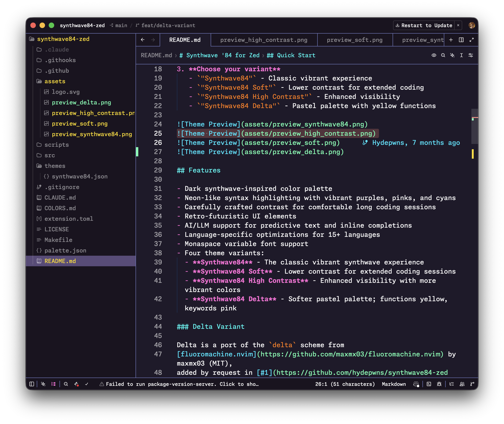This screenshot has height=424, width=504.
Task: Click the selections cursor icon in toolbar
Action: click(462, 55)
